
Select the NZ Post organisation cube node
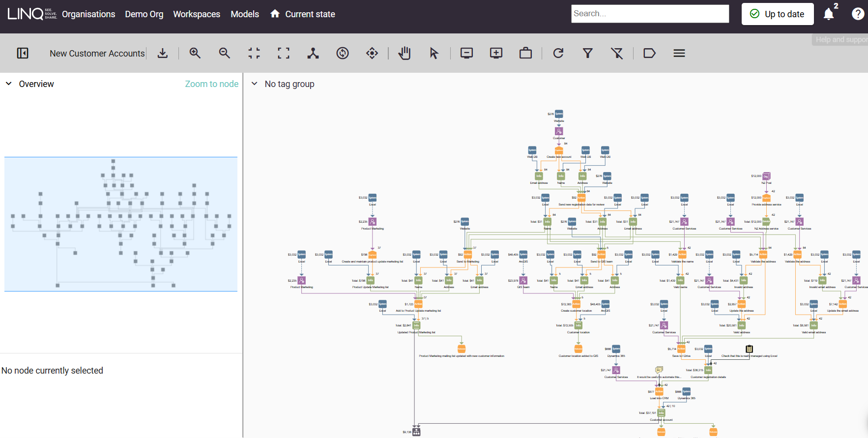pos(766,176)
